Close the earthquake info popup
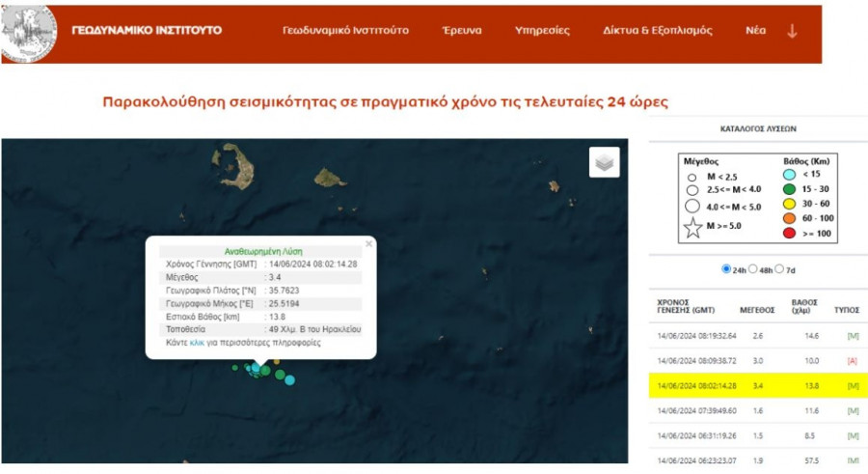 (368, 244)
